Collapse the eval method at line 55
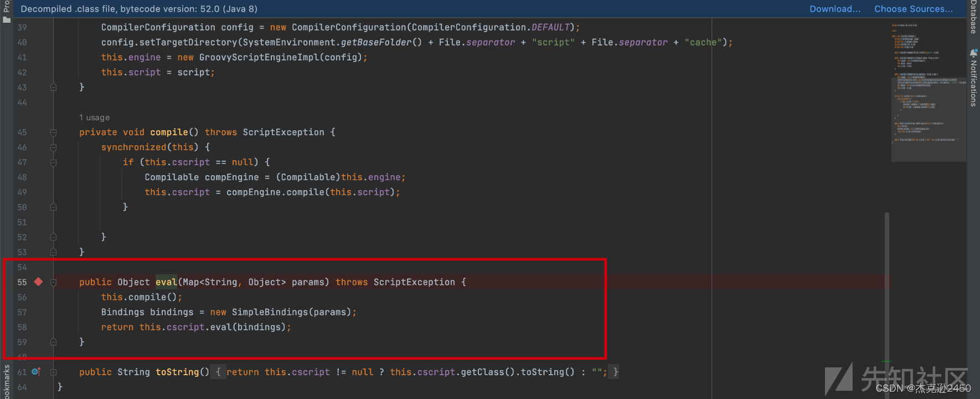The height and width of the screenshot is (399, 980). click(53, 282)
